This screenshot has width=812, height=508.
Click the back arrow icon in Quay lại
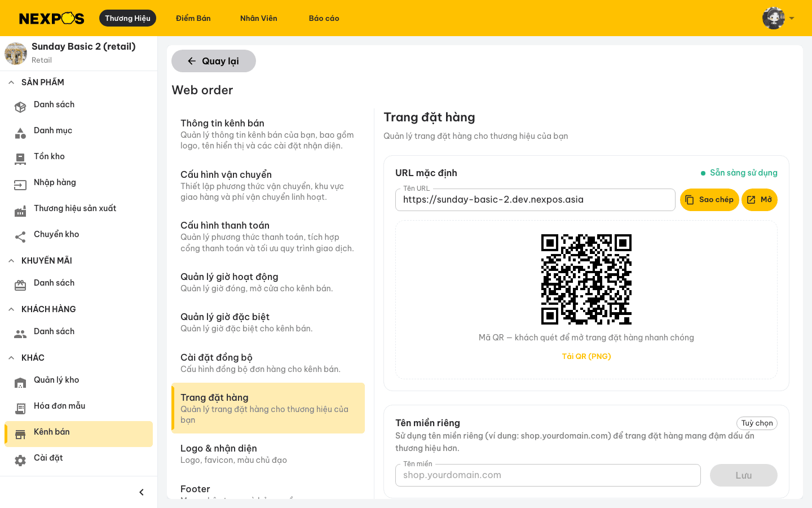point(192,61)
